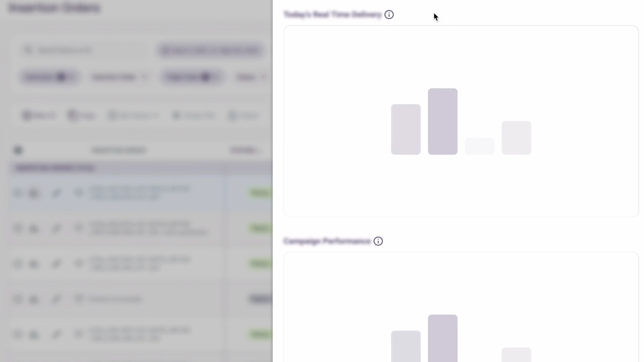Select the last filter tab above the orders table
The image size is (644, 362).
click(243, 115)
